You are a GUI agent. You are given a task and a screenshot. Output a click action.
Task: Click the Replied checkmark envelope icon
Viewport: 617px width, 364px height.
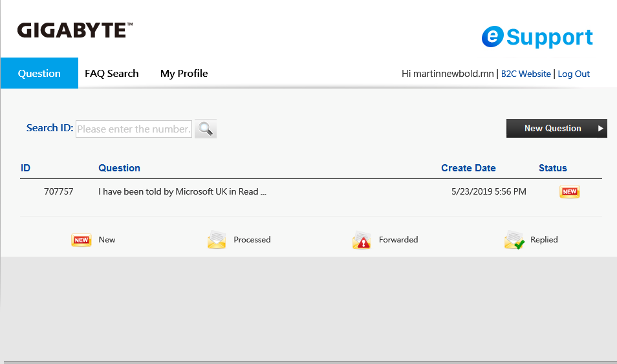pos(514,240)
